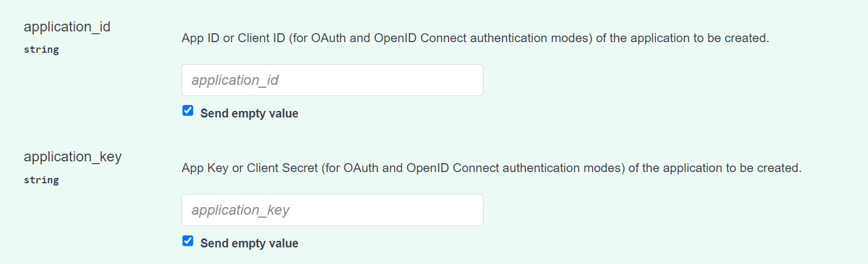Click 'Send empty value' label under application_key
The height and width of the screenshot is (264, 868).
pos(249,243)
